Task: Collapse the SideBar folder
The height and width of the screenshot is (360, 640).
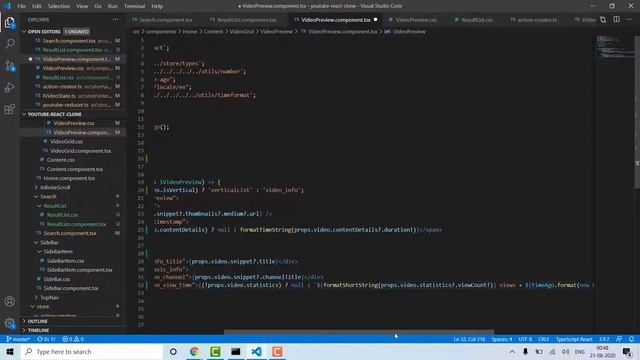Action: 49,242
